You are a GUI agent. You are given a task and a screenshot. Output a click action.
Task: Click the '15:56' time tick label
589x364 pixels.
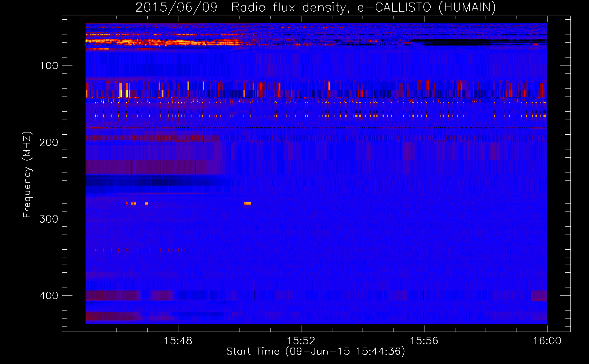click(424, 341)
